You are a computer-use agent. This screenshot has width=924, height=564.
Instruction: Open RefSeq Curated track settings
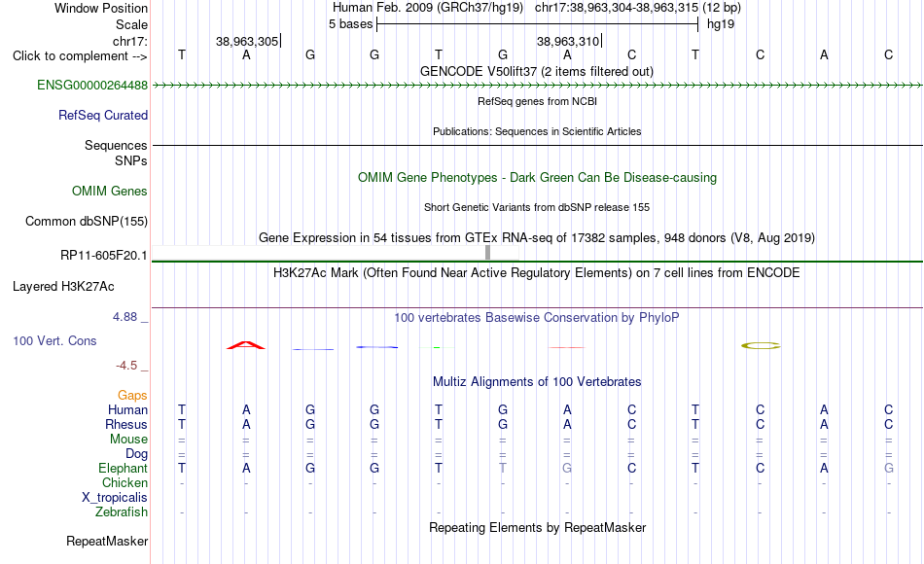[103, 115]
